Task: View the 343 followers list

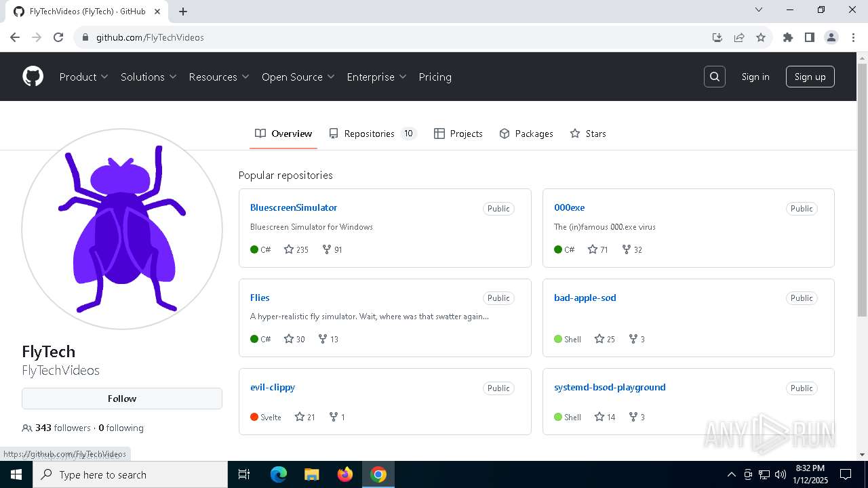Action: (56, 428)
